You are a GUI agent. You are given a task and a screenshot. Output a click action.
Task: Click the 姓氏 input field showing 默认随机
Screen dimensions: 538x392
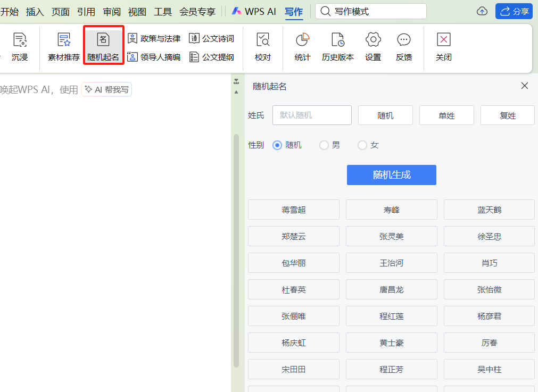click(312, 115)
